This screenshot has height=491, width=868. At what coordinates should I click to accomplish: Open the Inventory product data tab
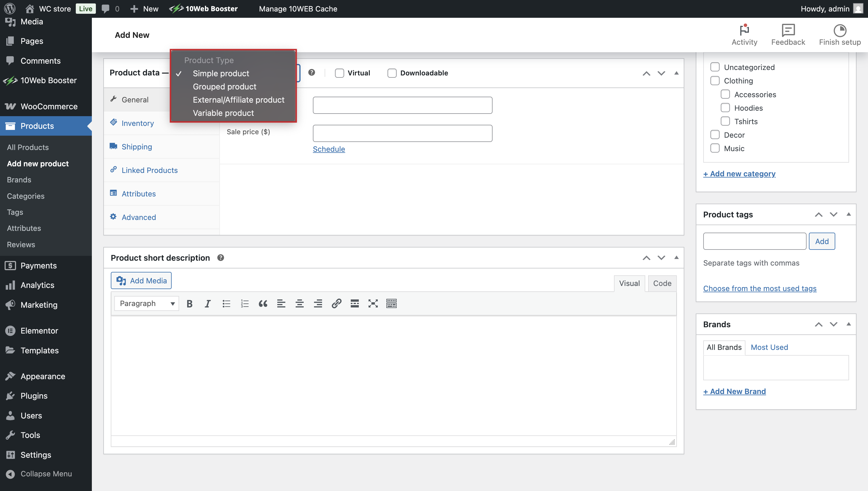(138, 123)
